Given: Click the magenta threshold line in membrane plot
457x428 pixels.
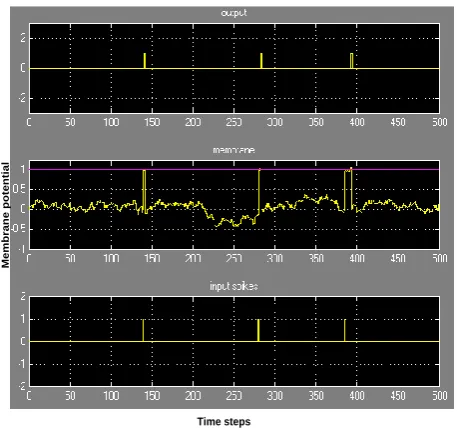Looking at the screenshot, I should click(234, 169).
